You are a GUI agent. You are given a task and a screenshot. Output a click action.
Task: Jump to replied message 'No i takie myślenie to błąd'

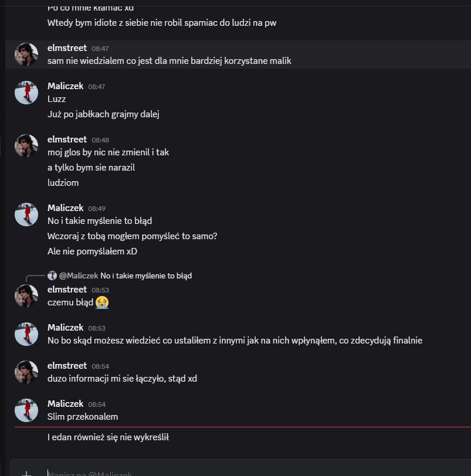pos(146,276)
